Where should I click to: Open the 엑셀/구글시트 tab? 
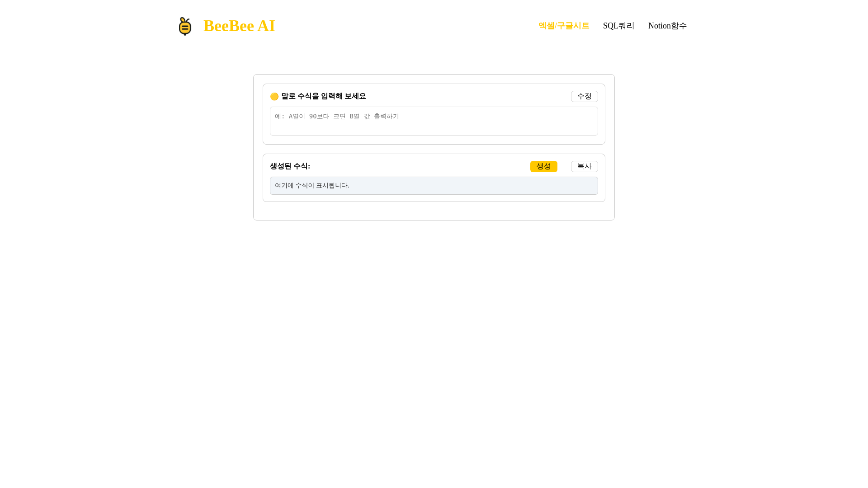click(564, 26)
